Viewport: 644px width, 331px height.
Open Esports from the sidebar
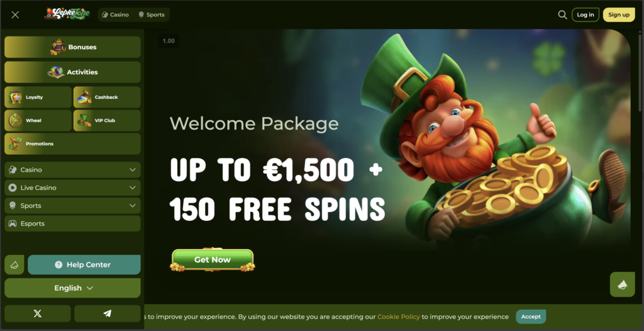click(x=72, y=223)
